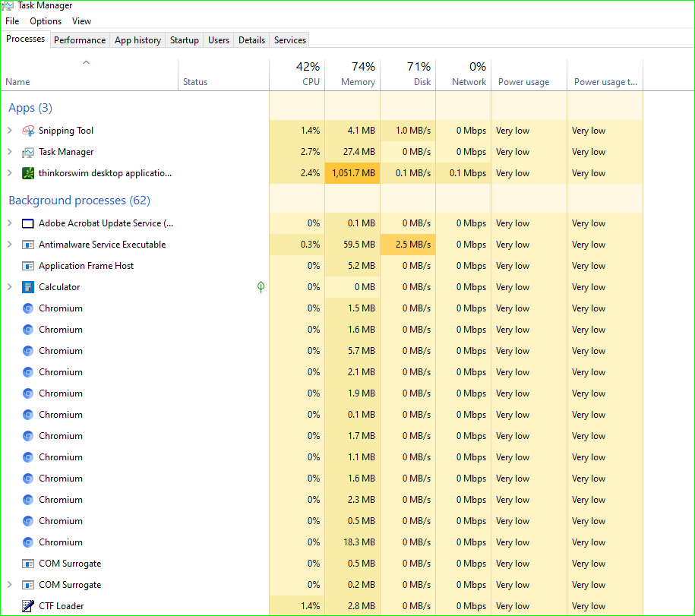The image size is (695, 616).
Task: Click the Task Manager process icon
Action: (x=28, y=153)
